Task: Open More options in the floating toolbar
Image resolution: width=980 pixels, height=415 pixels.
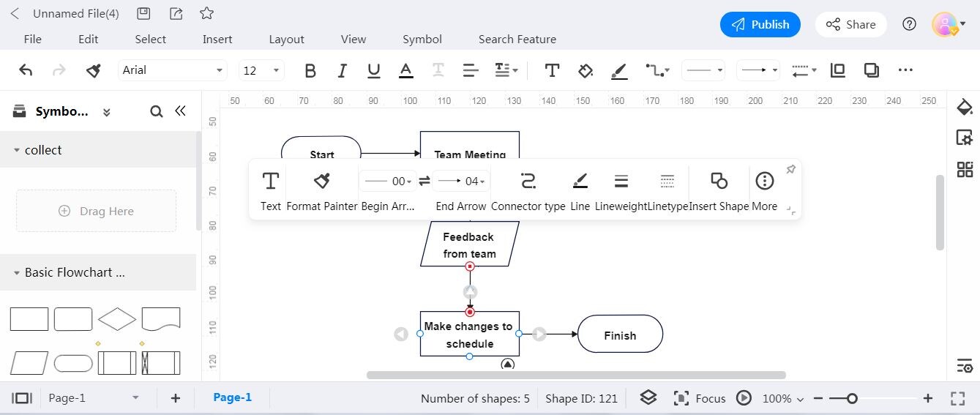Action: click(764, 190)
